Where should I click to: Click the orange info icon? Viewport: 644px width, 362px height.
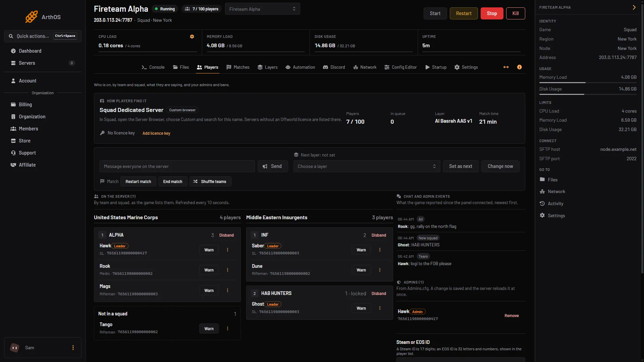(x=519, y=67)
